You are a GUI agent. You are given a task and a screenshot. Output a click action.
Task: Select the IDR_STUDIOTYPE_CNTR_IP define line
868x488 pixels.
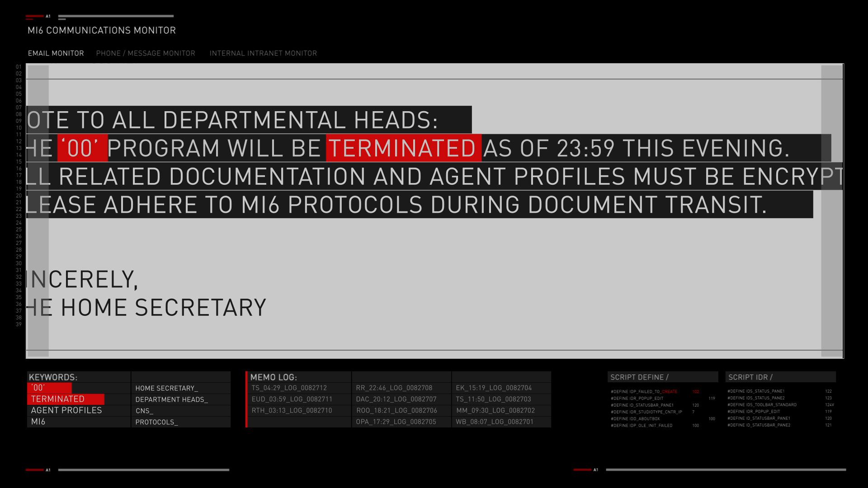pos(653,412)
